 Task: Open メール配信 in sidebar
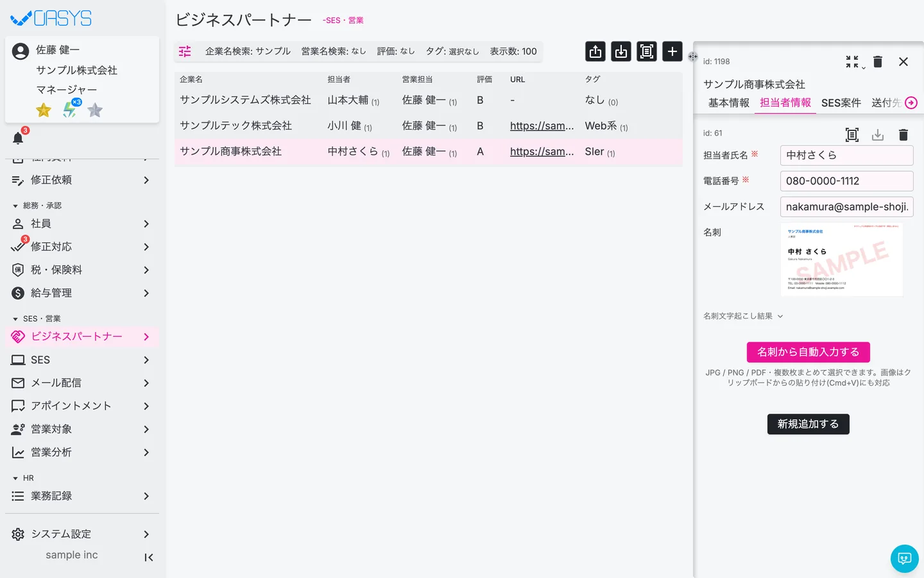click(82, 383)
